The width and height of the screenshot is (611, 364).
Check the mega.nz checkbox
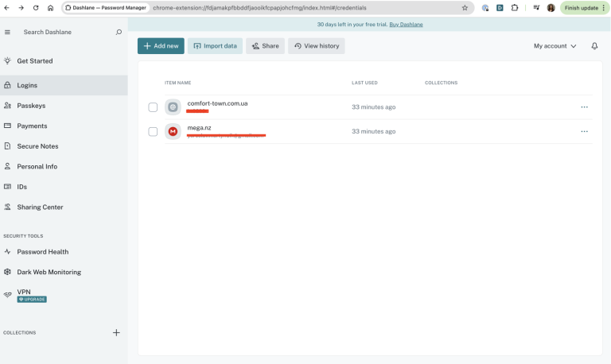click(153, 132)
